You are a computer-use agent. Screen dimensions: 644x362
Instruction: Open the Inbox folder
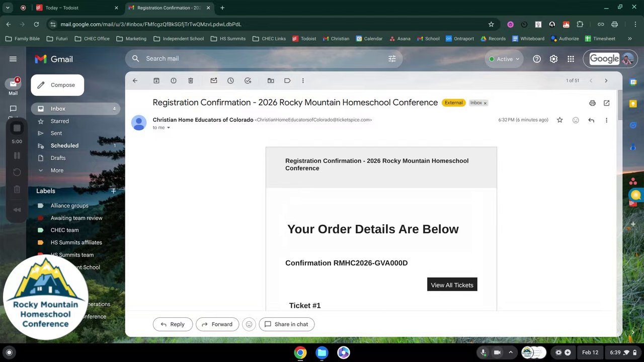[75, 109]
